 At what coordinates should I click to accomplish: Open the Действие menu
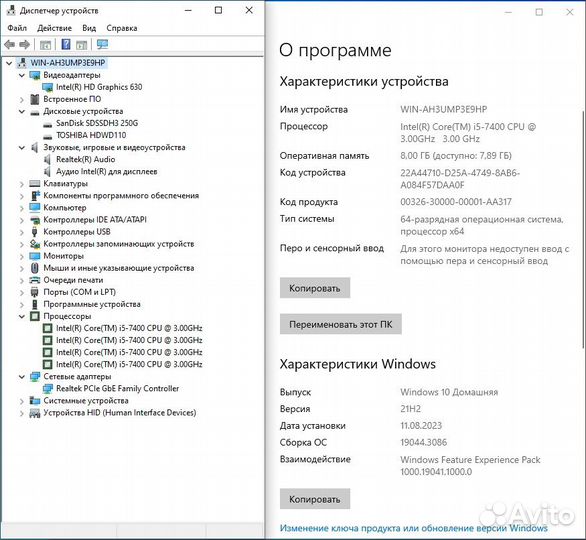tap(54, 28)
